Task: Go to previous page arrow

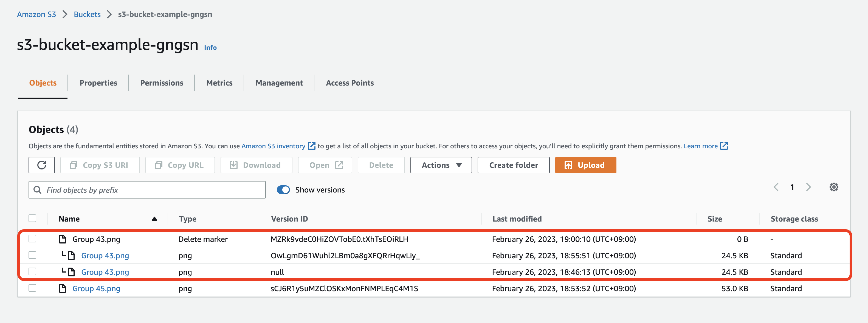Action: coord(776,187)
